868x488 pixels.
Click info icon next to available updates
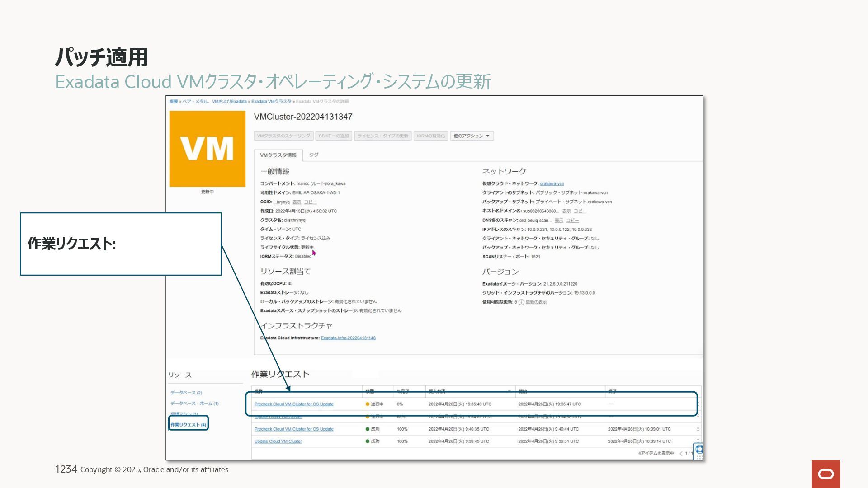pyautogui.click(x=521, y=302)
